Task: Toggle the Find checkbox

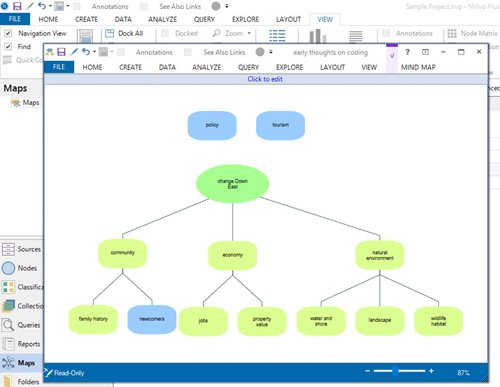Action: click(8, 46)
